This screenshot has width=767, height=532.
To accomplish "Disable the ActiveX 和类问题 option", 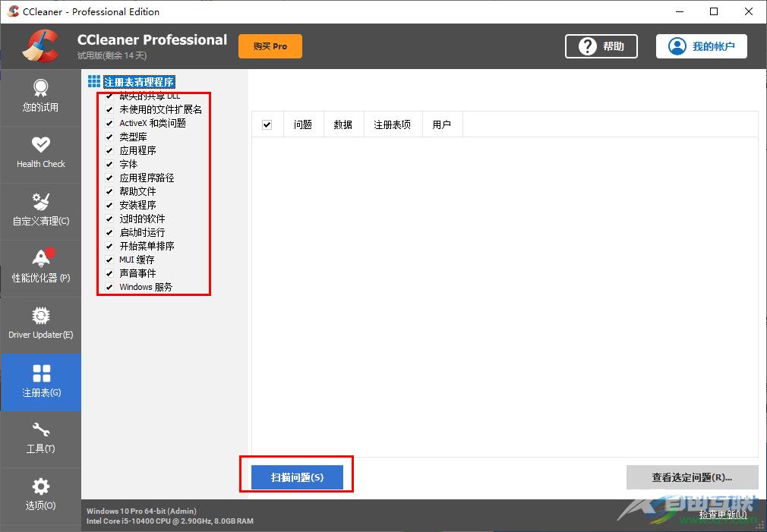I will pos(109,123).
